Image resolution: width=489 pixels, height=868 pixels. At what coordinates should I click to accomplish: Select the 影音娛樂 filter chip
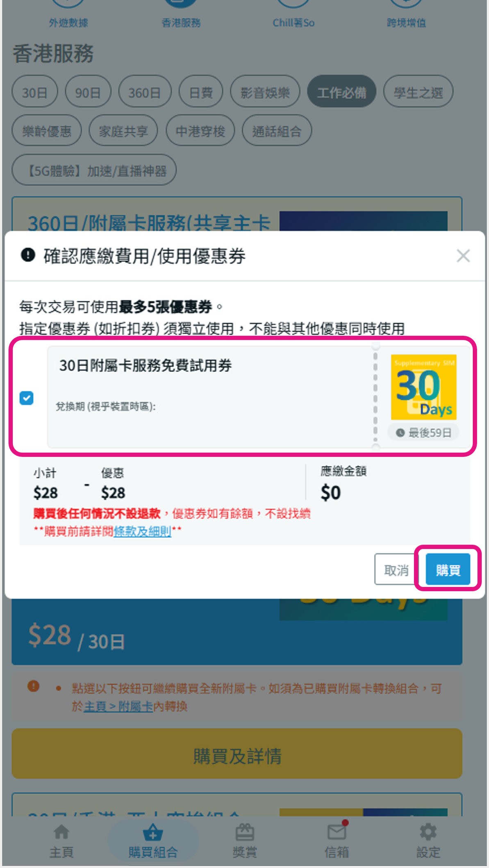[265, 92]
